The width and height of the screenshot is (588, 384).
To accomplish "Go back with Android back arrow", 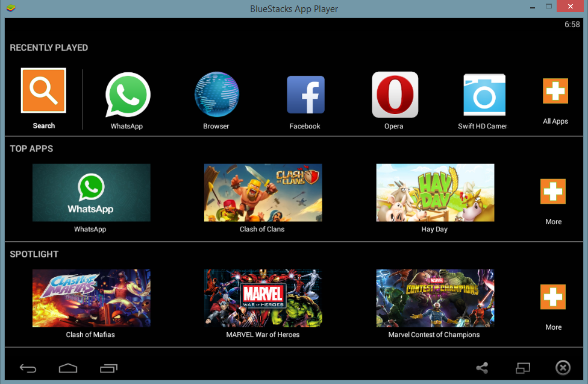I will tap(28, 368).
